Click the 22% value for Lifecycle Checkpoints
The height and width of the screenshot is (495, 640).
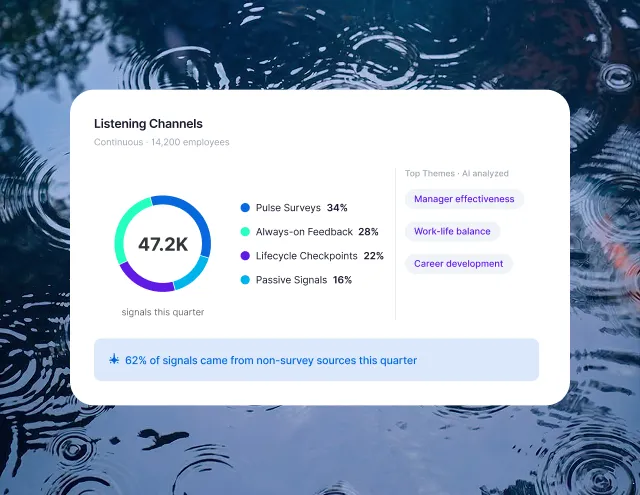tap(373, 256)
